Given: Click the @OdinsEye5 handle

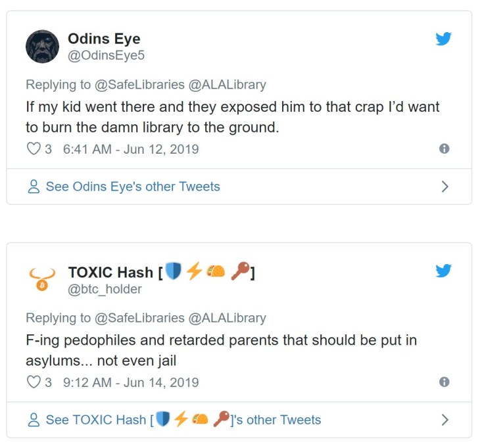Looking at the screenshot, I should pyautogui.click(x=106, y=56).
